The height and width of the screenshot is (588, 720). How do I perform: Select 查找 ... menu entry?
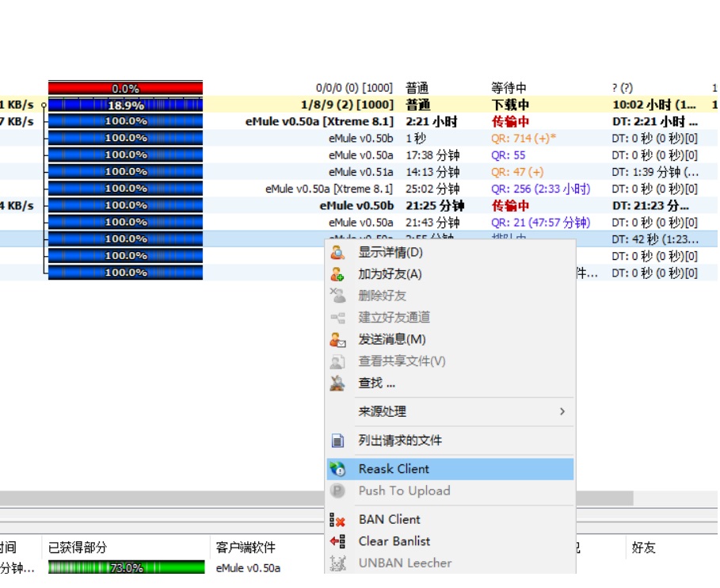tap(450, 383)
